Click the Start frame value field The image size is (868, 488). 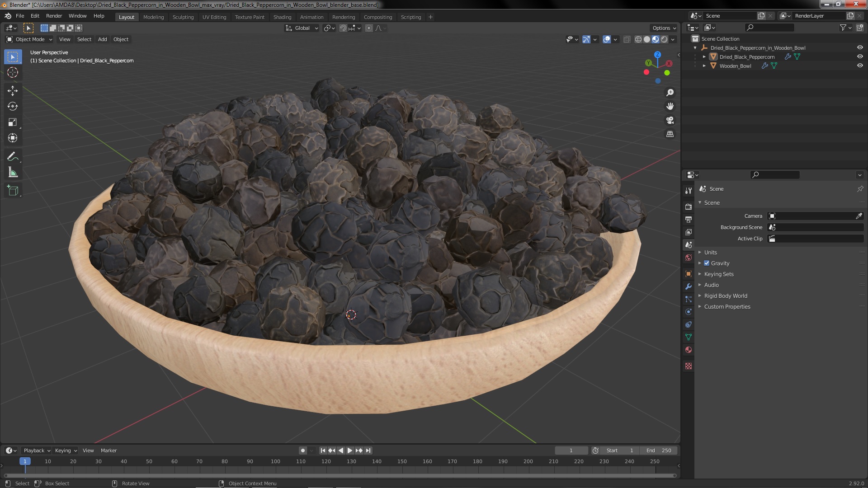(x=620, y=450)
